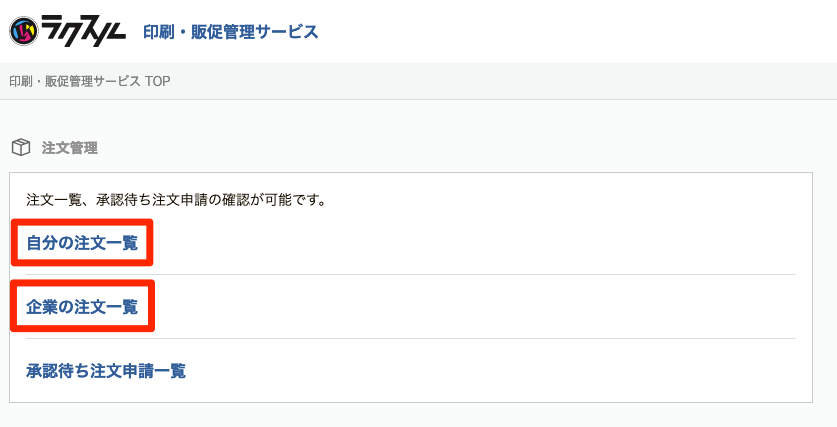The width and height of the screenshot is (837, 427).
Task: Open the 企業の注文一覧 link
Action: point(82,306)
